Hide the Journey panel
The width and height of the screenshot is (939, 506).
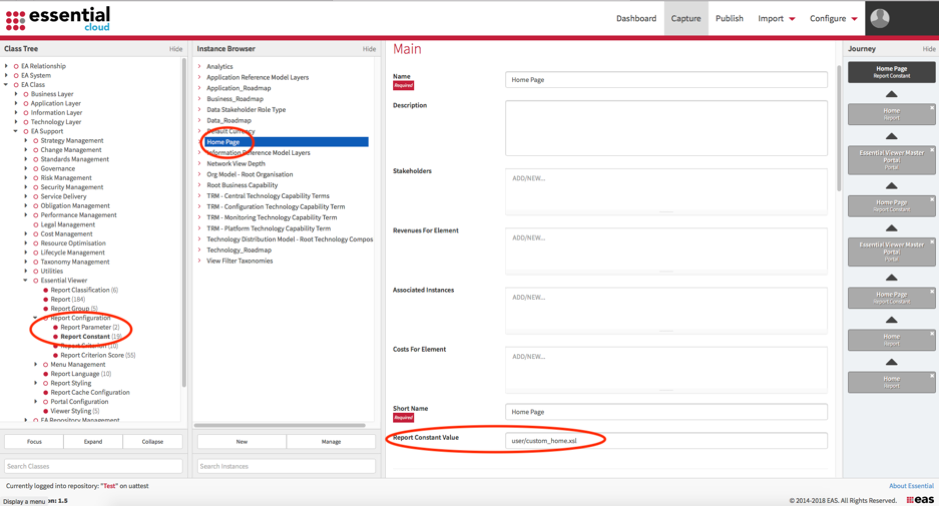[x=929, y=49]
